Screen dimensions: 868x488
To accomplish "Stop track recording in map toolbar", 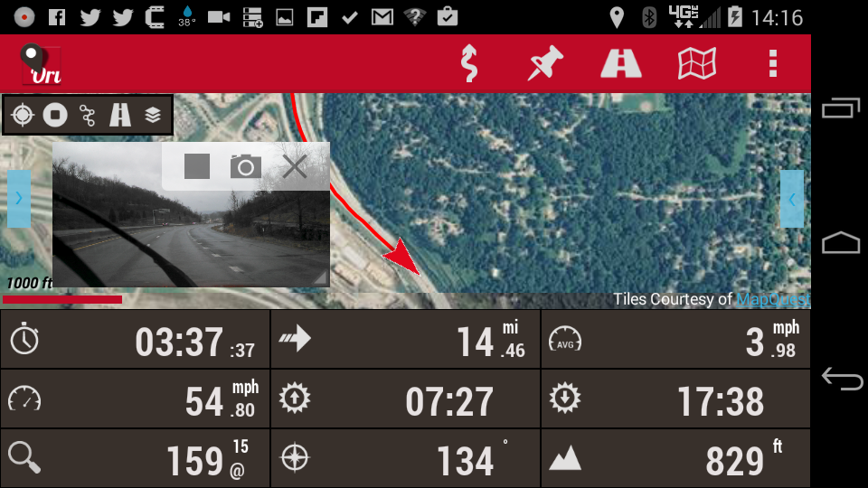I will [55, 115].
